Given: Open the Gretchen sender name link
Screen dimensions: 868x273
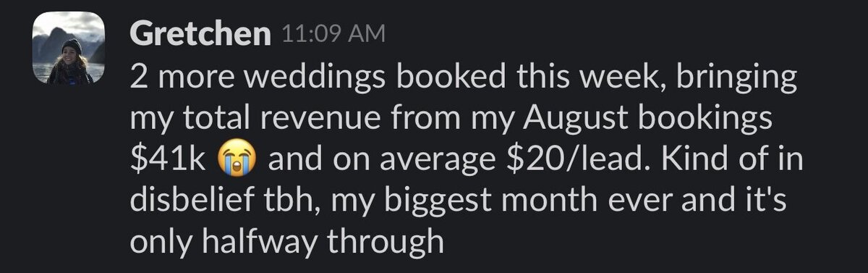Looking at the screenshot, I should coord(200,33).
